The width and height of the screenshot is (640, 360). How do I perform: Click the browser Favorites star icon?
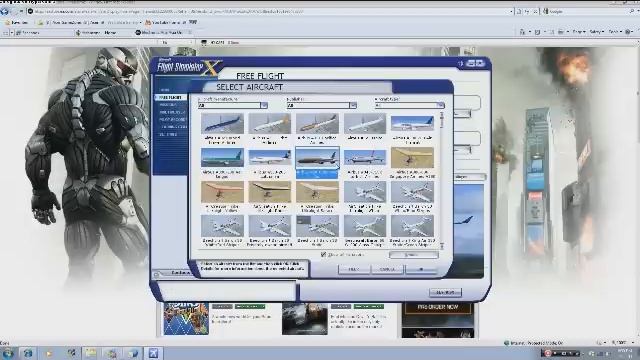7,22
